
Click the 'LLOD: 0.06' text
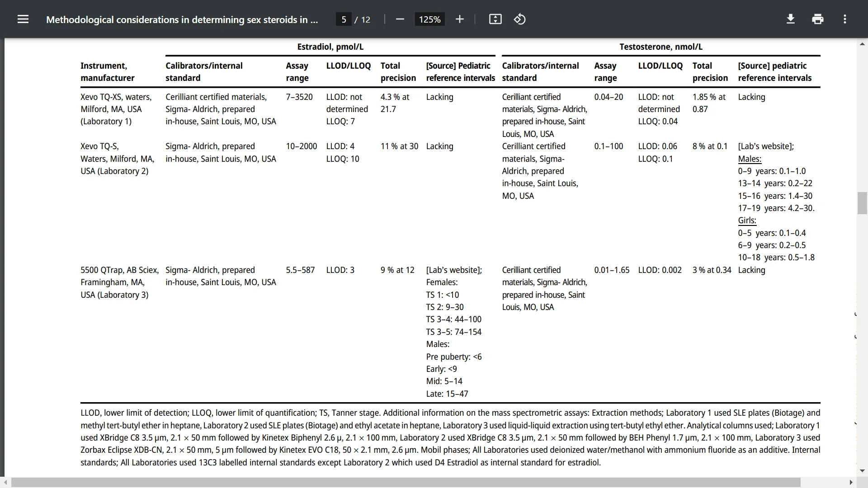pyautogui.click(x=657, y=146)
